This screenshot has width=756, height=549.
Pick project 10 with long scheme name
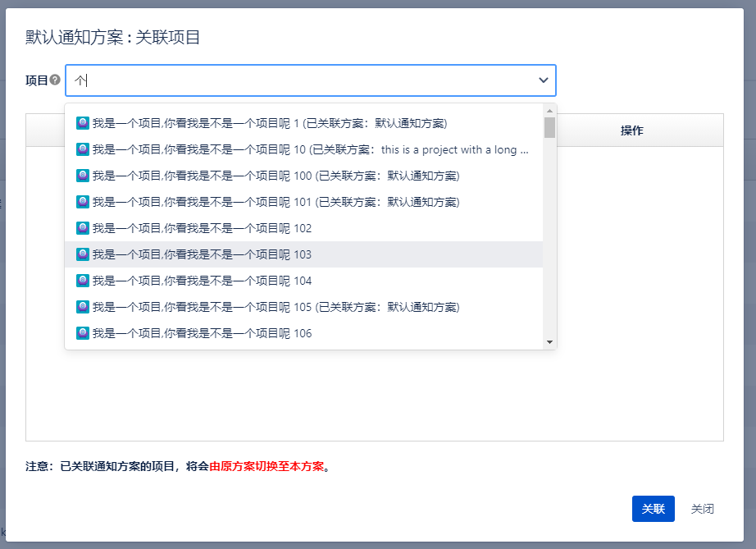(310, 149)
